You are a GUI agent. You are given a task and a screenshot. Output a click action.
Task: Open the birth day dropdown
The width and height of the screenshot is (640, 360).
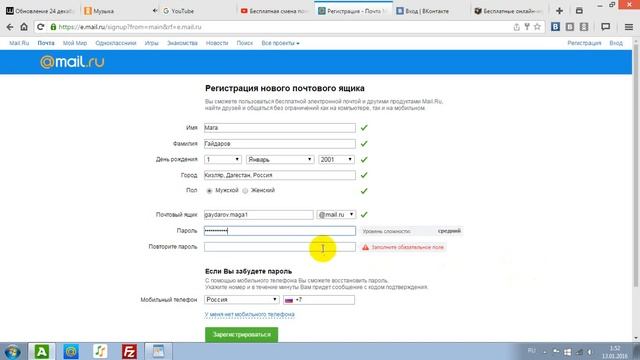(222, 160)
